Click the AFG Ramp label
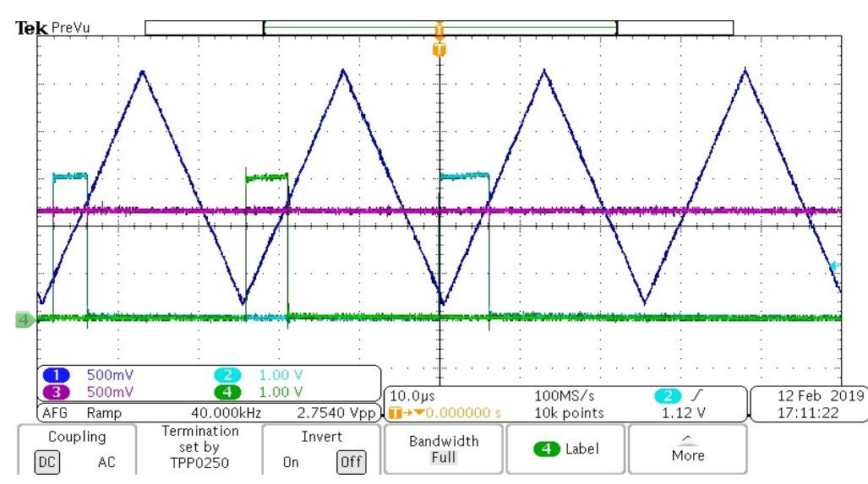The height and width of the screenshot is (484, 868). click(x=82, y=413)
